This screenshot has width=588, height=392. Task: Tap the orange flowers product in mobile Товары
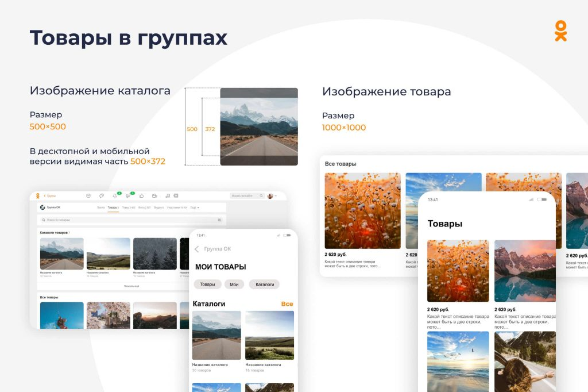click(x=458, y=271)
